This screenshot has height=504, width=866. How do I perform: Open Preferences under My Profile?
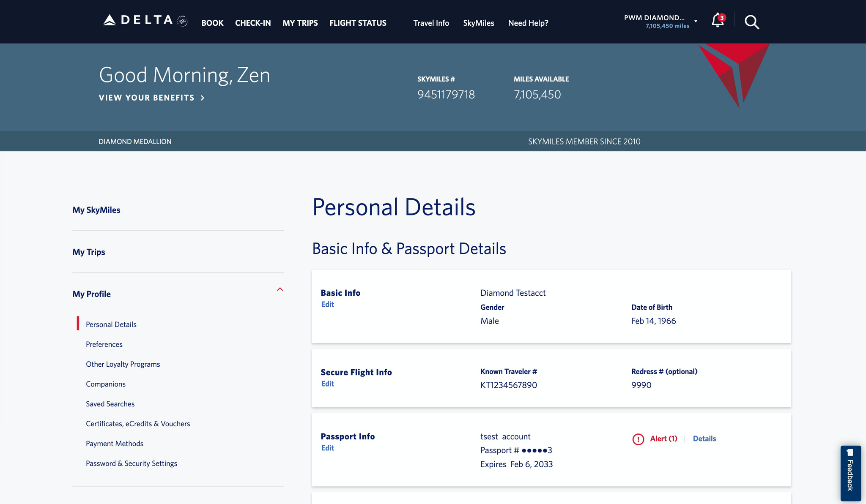click(104, 344)
